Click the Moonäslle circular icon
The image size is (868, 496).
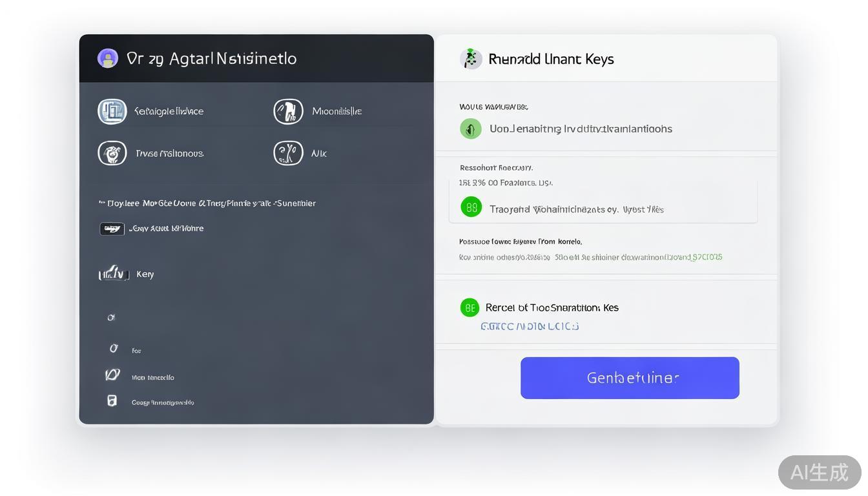tap(288, 110)
